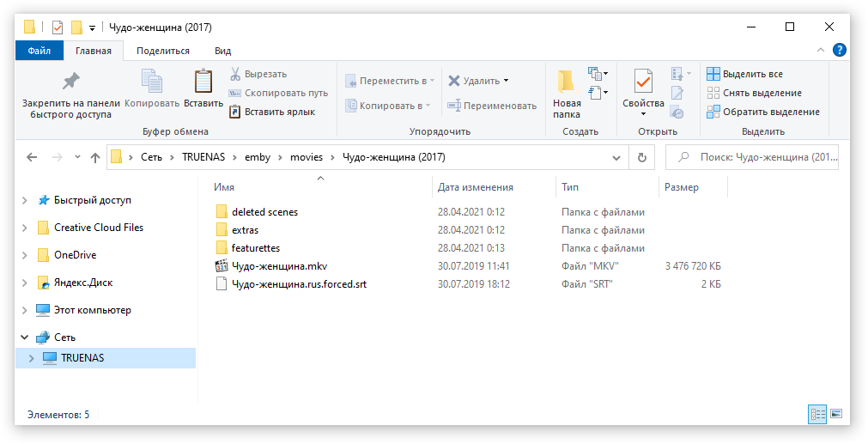The width and height of the screenshot is (868, 444).
Task: Click the New folder icon
Action: pos(566,82)
